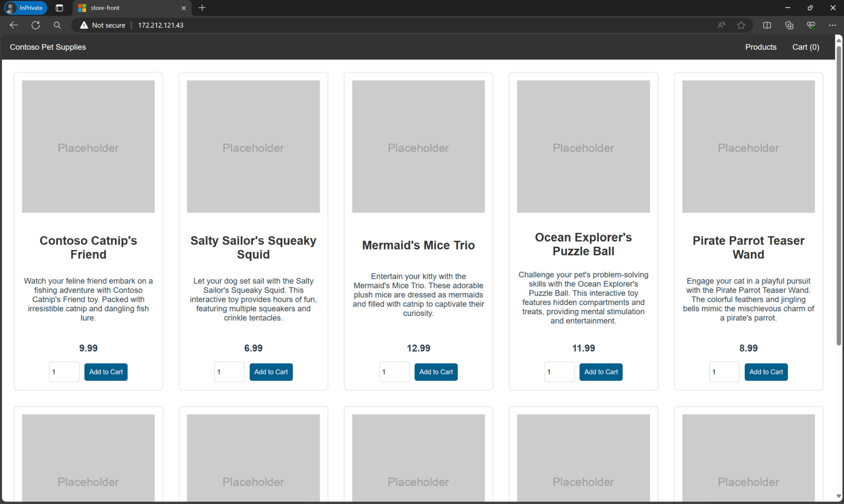
Task: Click Ocean Explorer's Puzzle Ball placeholder image
Action: pyautogui.click(x=584, y=147)
